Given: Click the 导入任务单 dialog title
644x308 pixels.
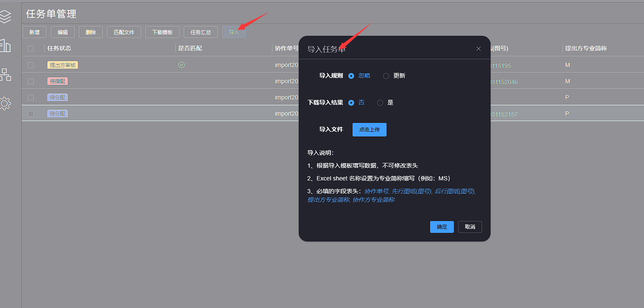Looking at the screenshot, I should pos(327,49).
